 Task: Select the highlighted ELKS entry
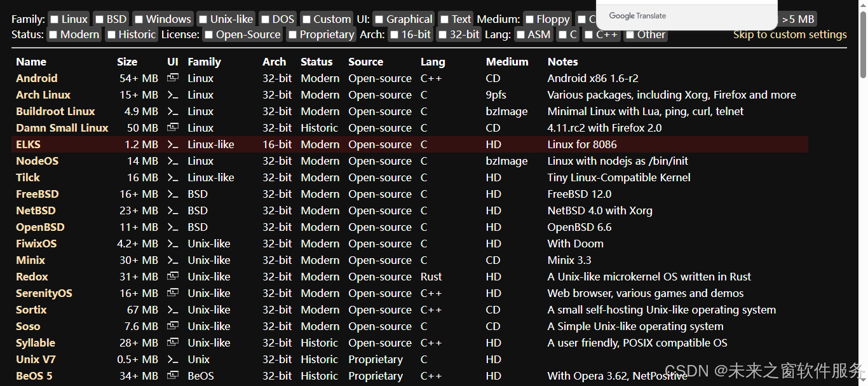[28, 144]
